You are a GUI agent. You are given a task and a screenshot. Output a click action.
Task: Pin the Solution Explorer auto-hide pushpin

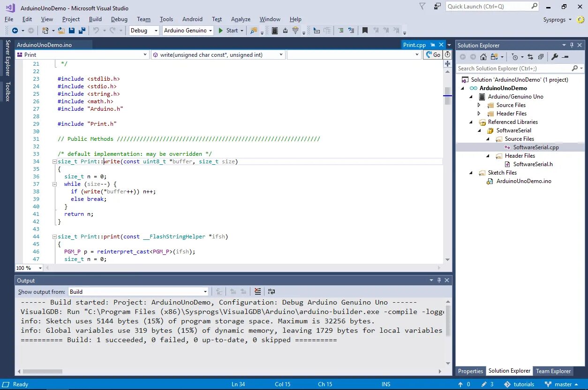click(572, 45)
